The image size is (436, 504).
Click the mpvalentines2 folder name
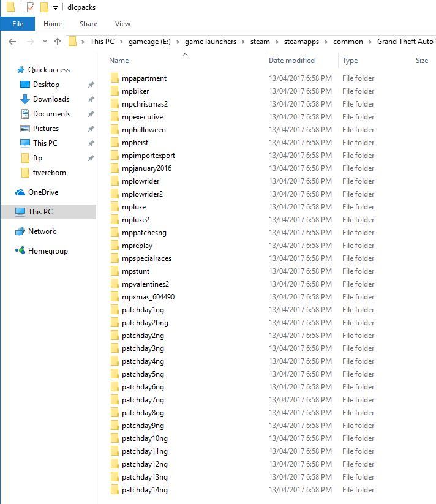145,284
